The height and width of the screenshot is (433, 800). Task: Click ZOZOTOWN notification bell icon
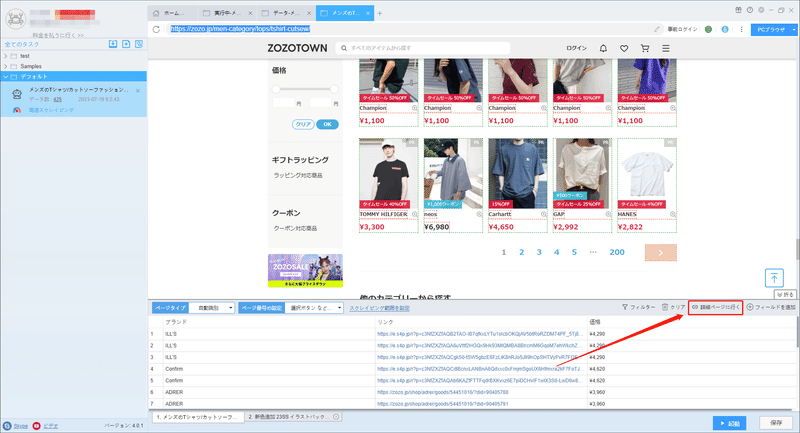click(x=603, y=48)
